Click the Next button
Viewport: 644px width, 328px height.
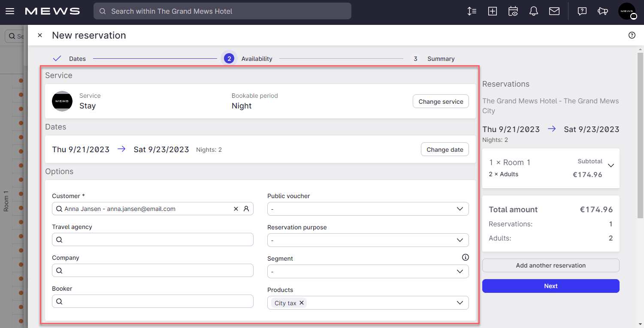[x=550, y=286]
